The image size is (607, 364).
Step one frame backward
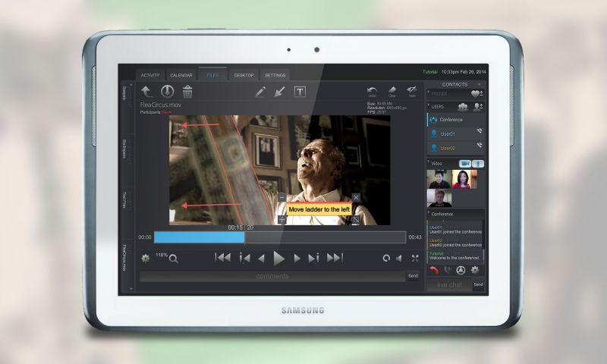tap(262, 259)
